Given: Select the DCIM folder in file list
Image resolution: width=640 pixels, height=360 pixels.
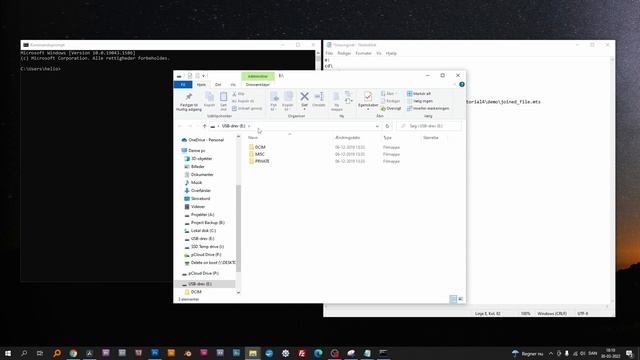Looking at the screenshot, I should [260, 147].
